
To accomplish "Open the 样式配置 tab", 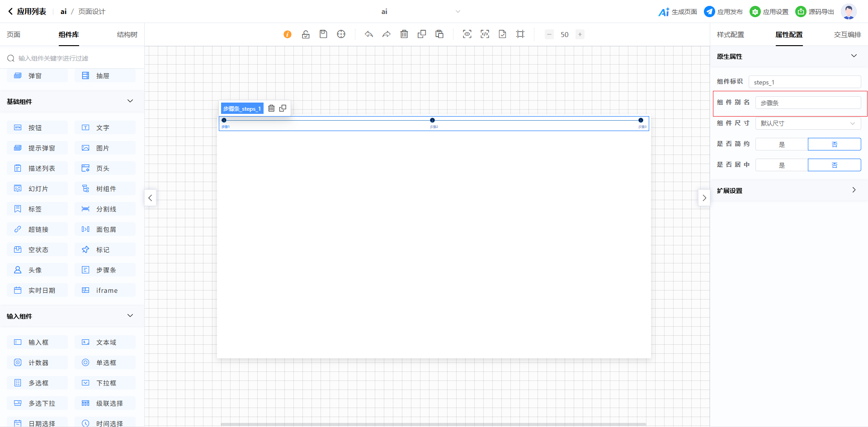I will pos(730,35).
